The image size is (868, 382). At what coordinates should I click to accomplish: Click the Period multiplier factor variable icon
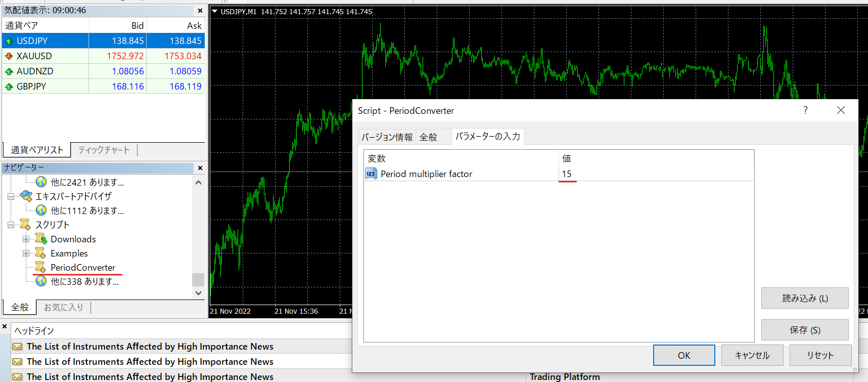point(371,174)
